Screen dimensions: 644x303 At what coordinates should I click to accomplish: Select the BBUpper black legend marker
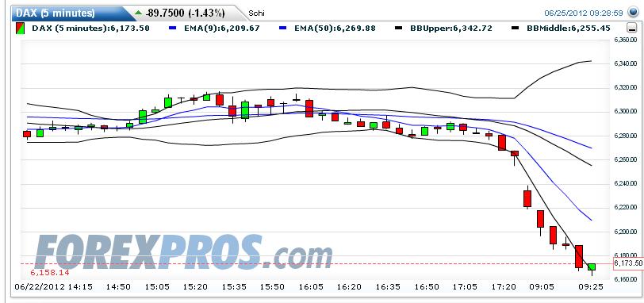pos(398,29)
